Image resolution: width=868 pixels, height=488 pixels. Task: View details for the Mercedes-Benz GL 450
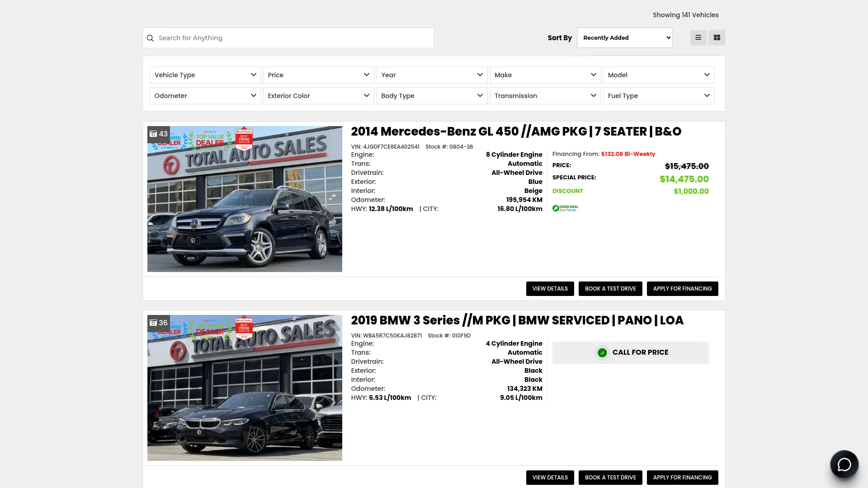(550, 289)
